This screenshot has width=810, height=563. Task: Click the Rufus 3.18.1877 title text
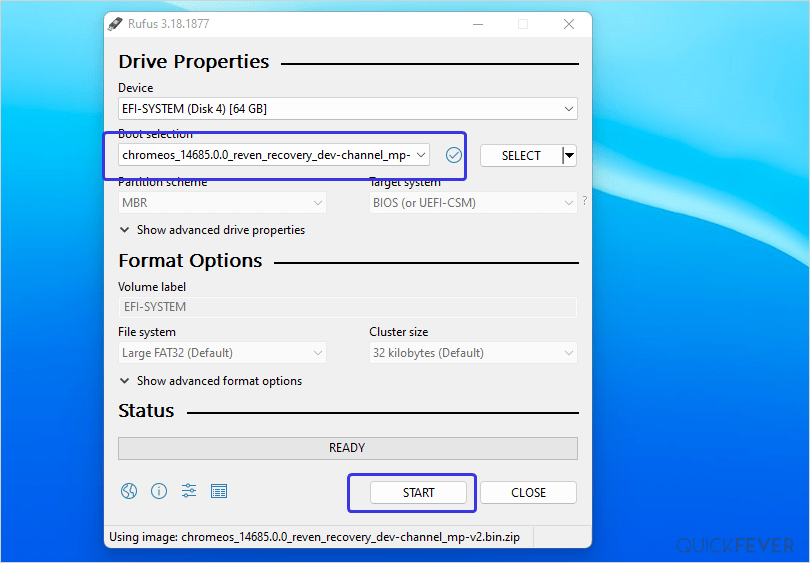click(x=168, y=24)
